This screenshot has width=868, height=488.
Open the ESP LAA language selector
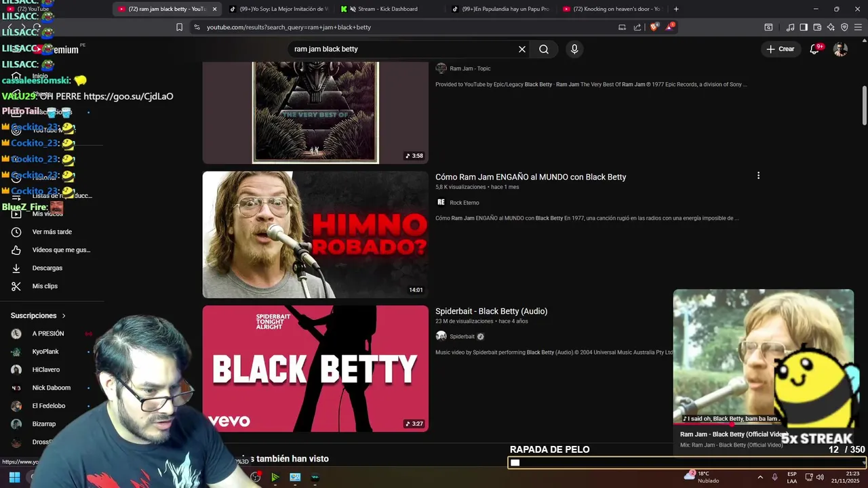tap(792, 477)
